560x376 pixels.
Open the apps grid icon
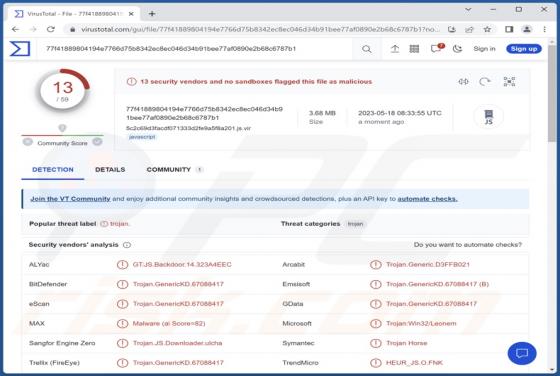tap(414, 49)
